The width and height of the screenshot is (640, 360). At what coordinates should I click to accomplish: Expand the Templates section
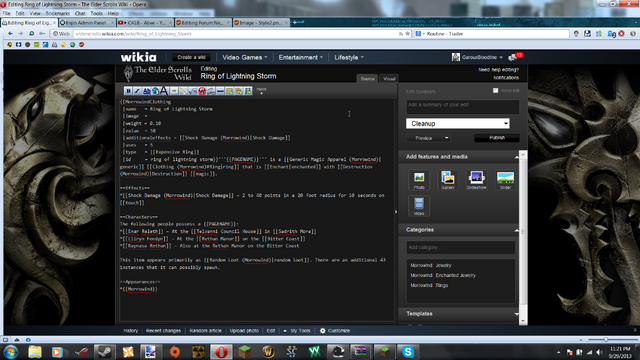tap(516, 314)
